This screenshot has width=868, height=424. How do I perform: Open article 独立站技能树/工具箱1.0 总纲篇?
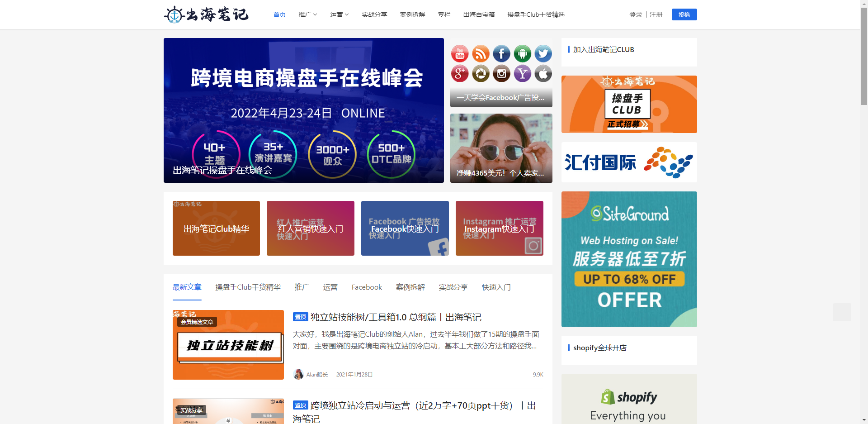coord(396,317)
